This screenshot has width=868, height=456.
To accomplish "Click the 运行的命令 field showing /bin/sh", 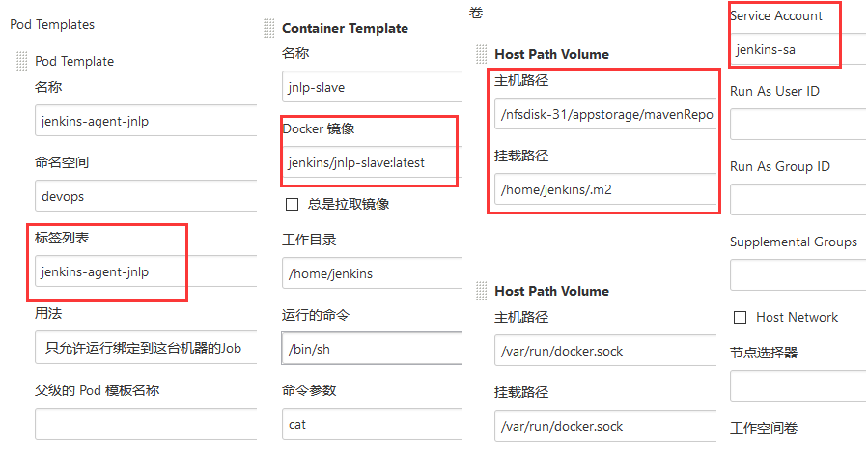I will tap(372, 349).
